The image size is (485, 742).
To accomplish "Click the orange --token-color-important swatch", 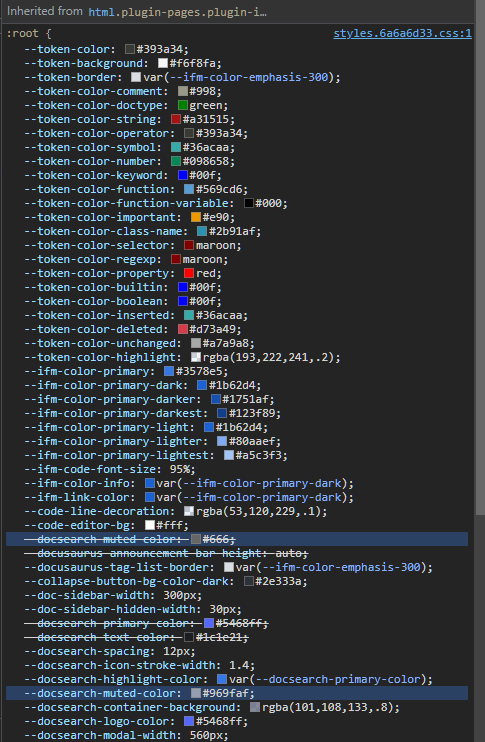I will click(x=196, y=217).
